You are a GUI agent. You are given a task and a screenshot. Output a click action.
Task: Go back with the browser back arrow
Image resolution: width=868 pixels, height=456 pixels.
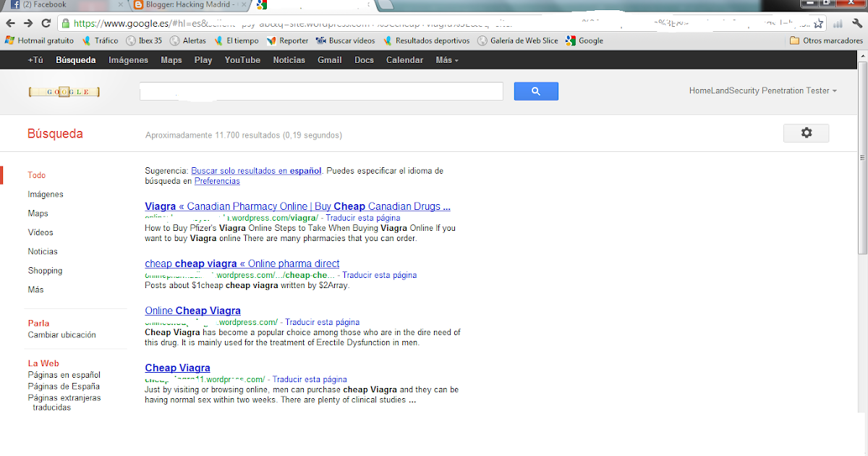point(11,22)
